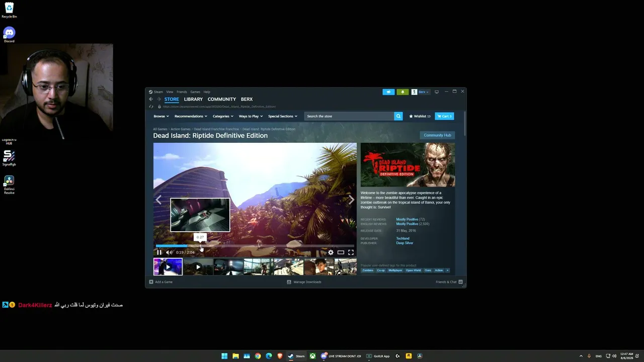644x362 pixels.
Task: Expand the Ways to Play dropdown
Action: [251, 116]
